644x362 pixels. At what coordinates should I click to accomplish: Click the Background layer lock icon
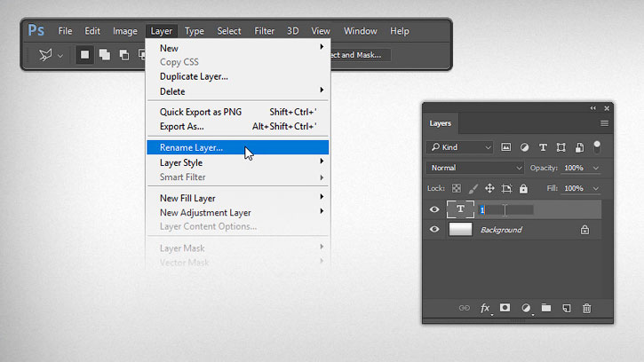click(584, 230)
